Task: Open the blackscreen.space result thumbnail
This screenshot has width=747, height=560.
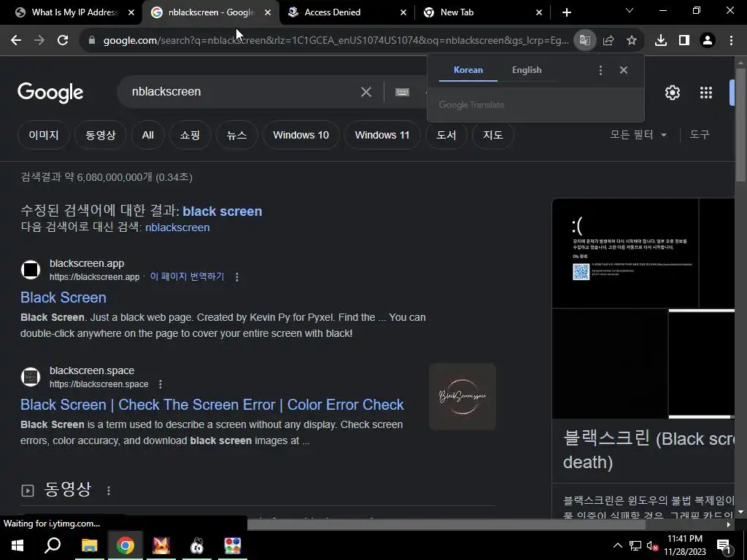Action: pyautogui.click(x=462, y=397)
